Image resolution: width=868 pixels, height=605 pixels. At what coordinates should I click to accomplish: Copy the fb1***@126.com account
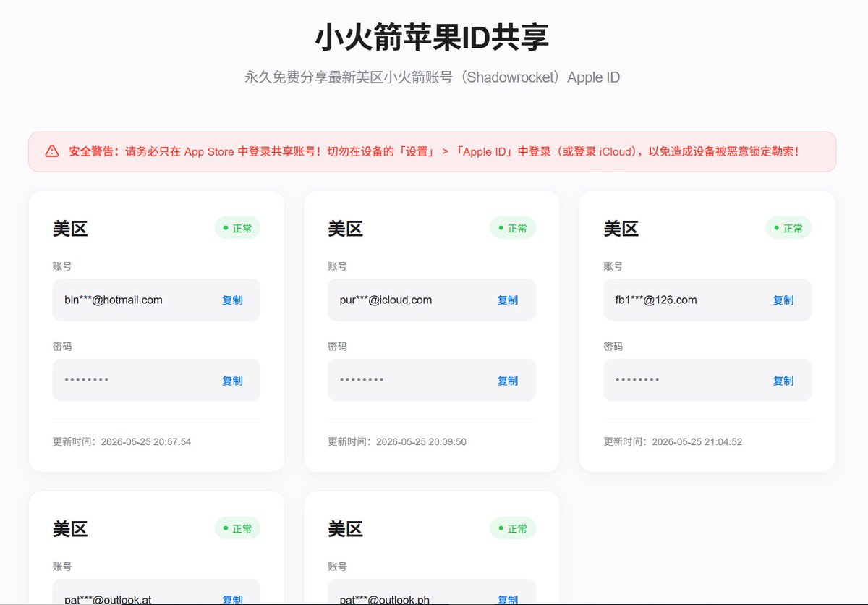click(783, 300)
